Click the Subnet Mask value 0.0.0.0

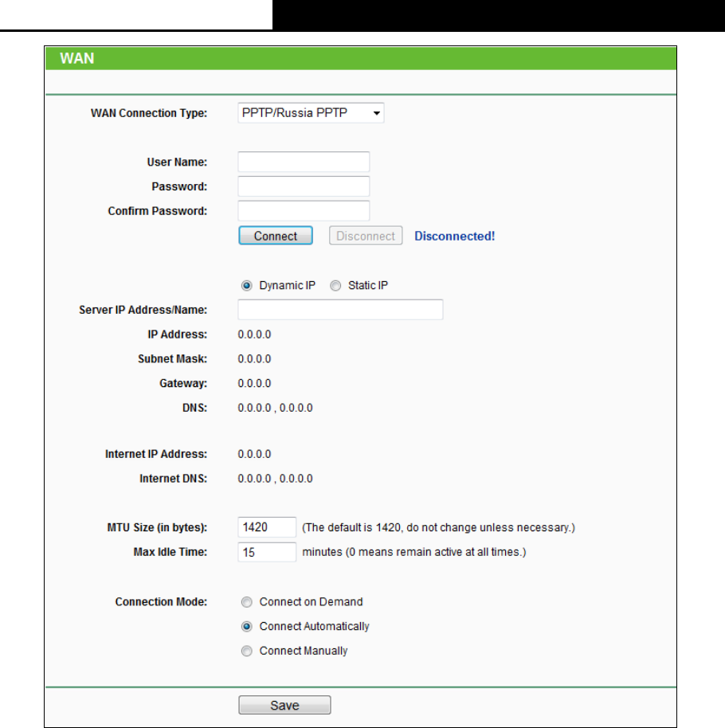click(254, 359)
